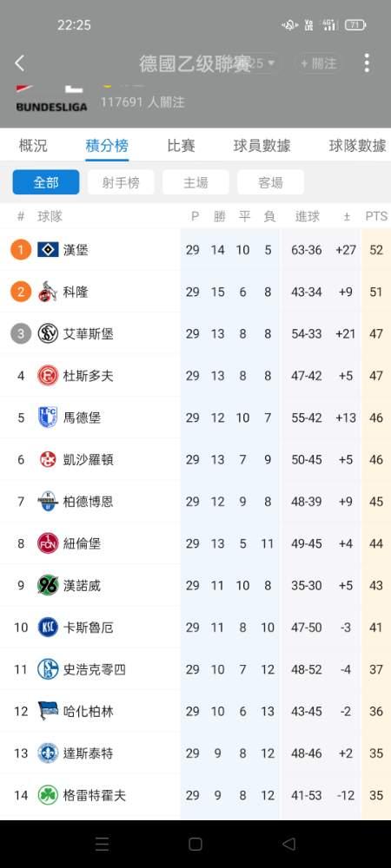The width and height of the screenshot is (391, 868).
Task: Tap the Köln (科隆) team logo
Action: pyautogui.click(x=48, y=292)
